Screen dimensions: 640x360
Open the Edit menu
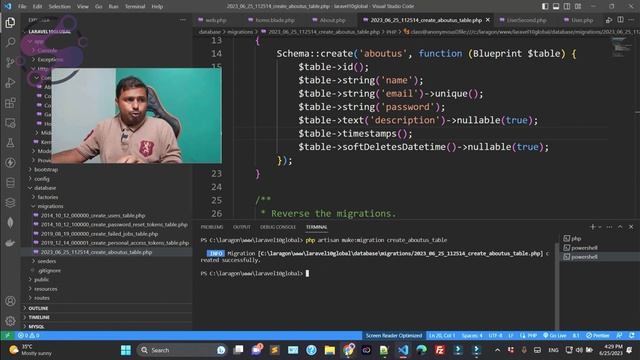37,7
